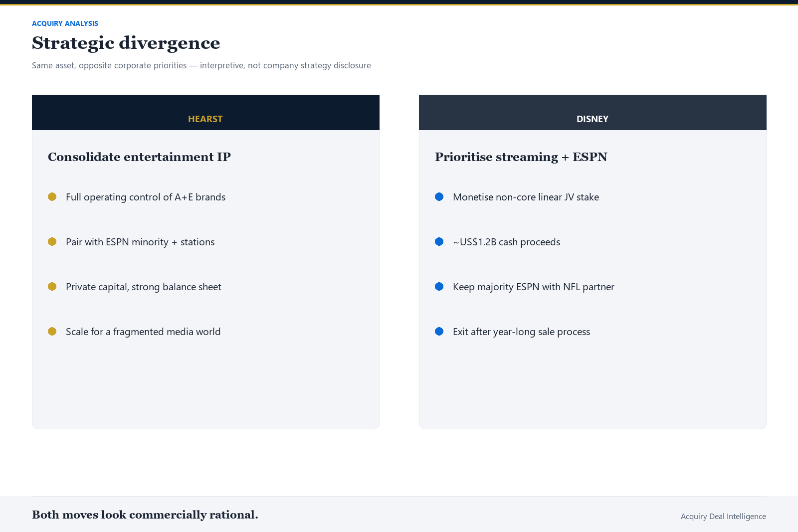
Task: Click gold bullet beside 'Private capital'
Action: (x=52, y=287)
